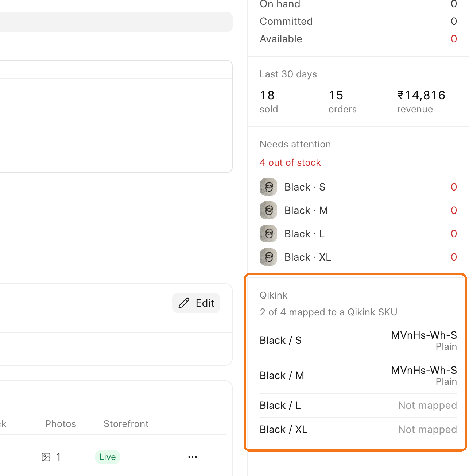
Task: Open the Black · M variant thumbnail
Action: pos(268,210)
